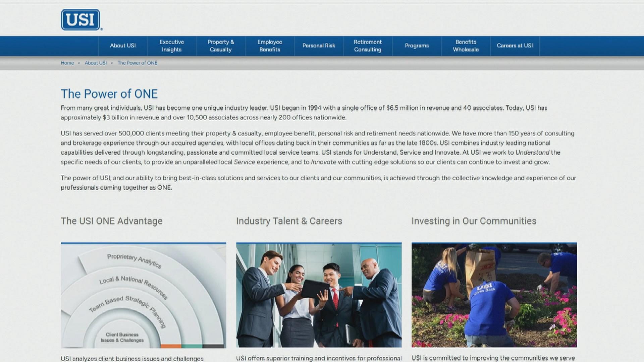Open the community volunteers gardening photo
Image resolution: width=644 pixels, height=362 pixels.
[494, 295]
